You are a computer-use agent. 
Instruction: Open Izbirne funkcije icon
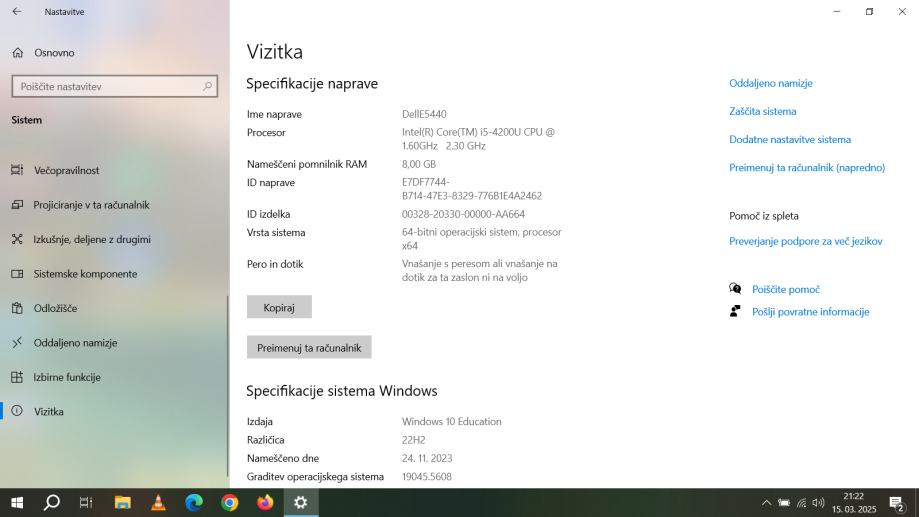tap(17, 377)
